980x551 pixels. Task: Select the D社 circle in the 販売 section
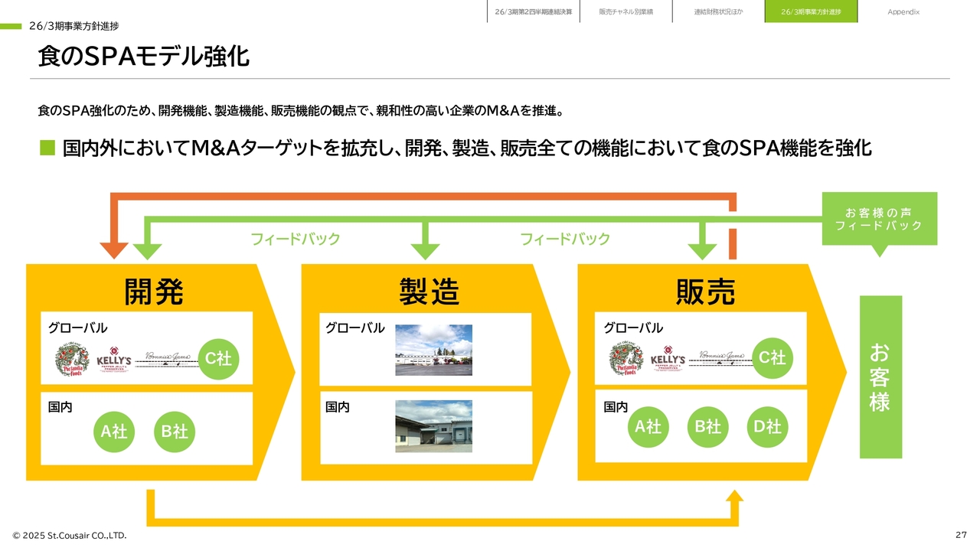[767, 426]
